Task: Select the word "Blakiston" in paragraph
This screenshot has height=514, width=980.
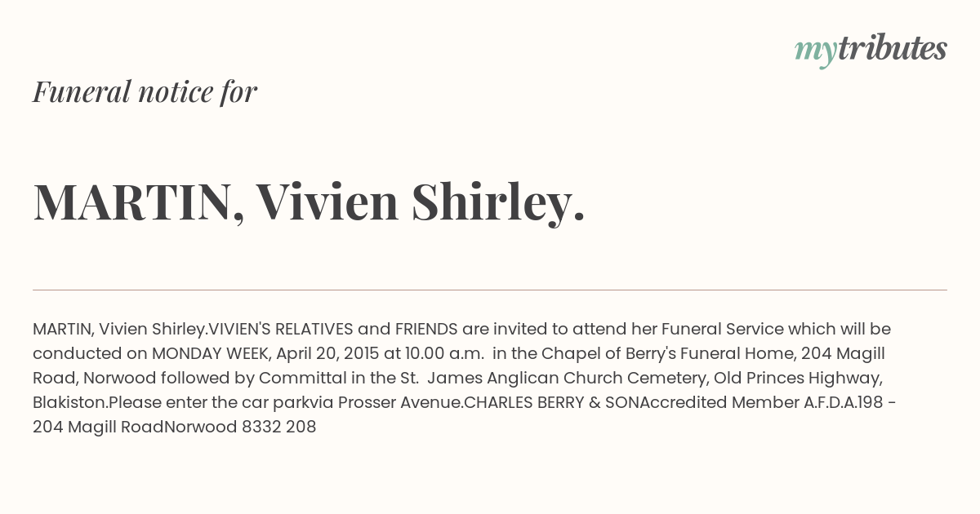Action: pos(70,403)
